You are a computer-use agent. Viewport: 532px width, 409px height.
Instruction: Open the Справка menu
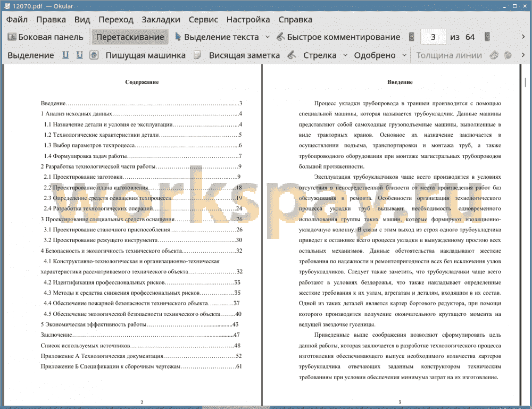[295, 20]
